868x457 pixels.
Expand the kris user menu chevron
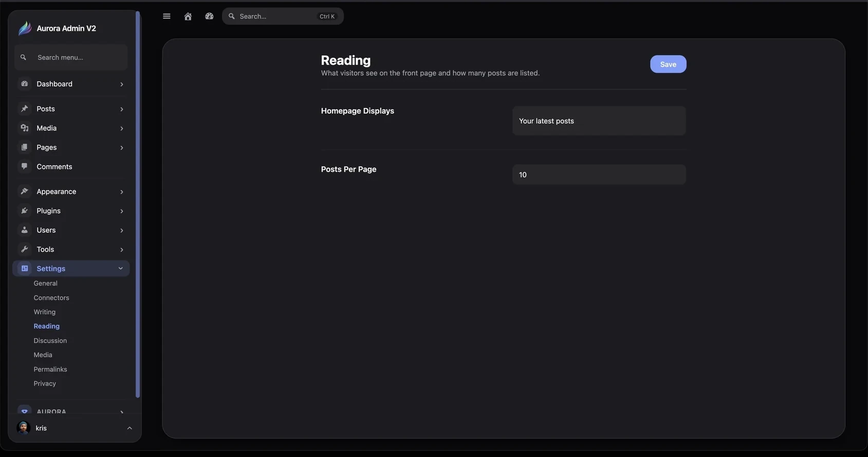(x=130, y=428)
